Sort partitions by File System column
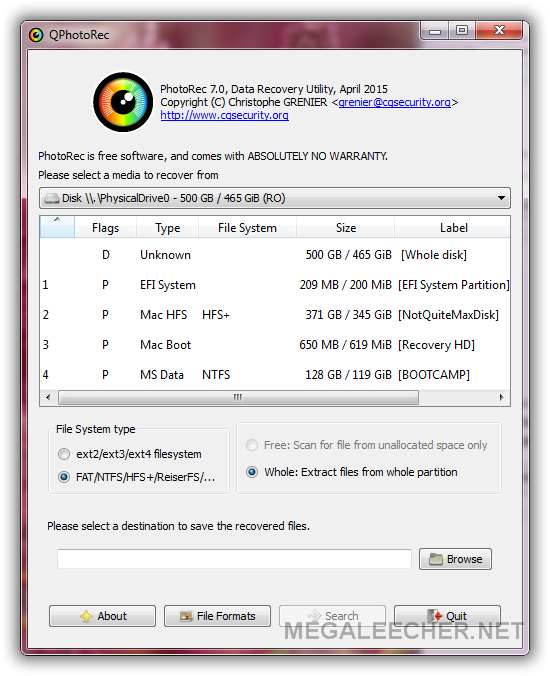 tap(247, 228)
